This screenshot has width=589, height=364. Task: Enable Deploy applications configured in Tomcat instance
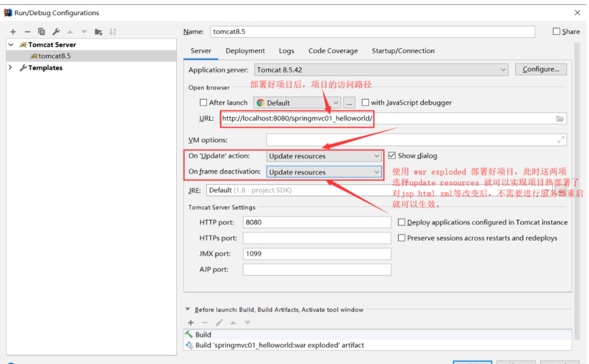[401, 222]
